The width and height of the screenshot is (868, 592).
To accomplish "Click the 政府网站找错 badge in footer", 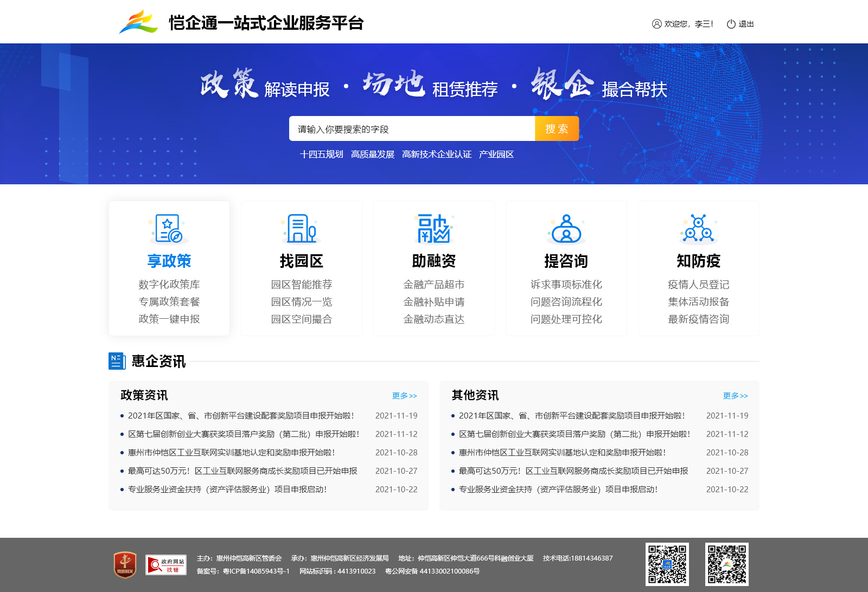I will point(166,565).
